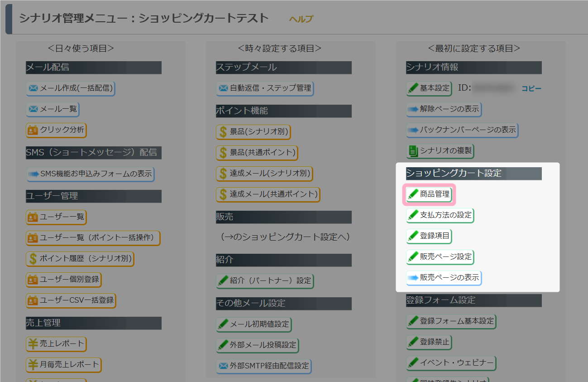Open メール作成(一括配信)
The image size is (588, 382).
coord(70,88)
